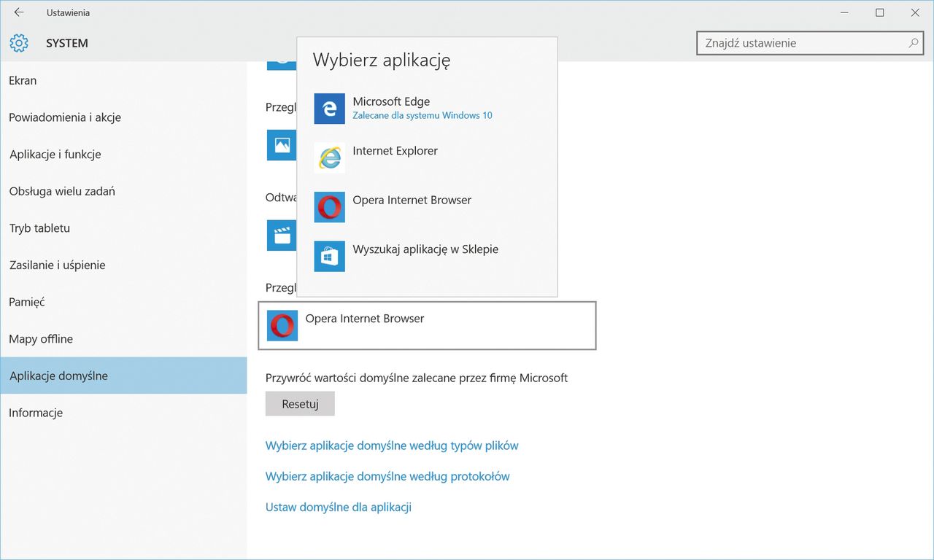Open the Ekran settings section

(x=123, y=80)
